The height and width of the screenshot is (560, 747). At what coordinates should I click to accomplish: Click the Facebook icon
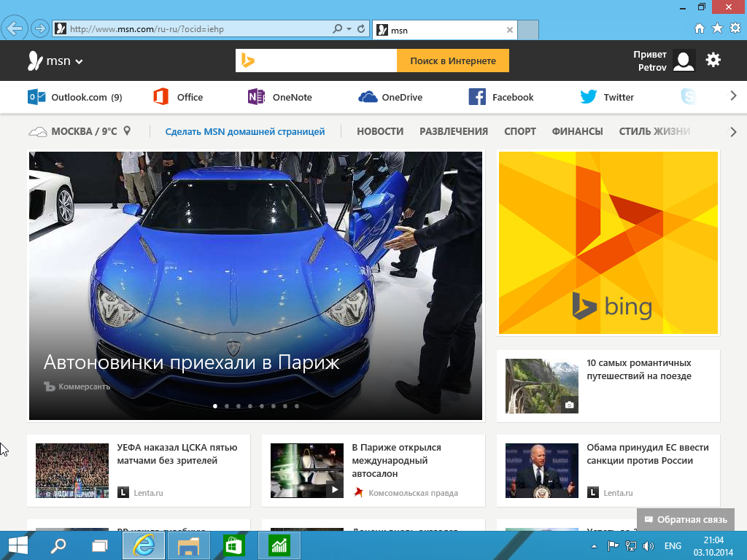(478, 96)
